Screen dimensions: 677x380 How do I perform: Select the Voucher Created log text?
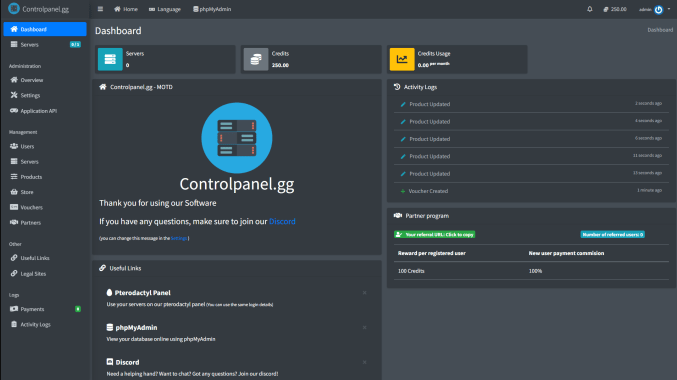click(428, 191)
